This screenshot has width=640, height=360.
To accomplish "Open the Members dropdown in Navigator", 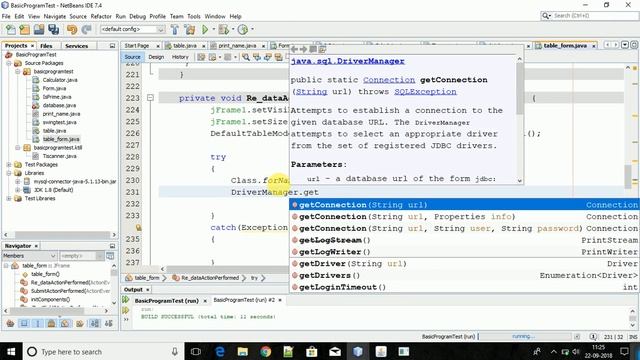I will coord(29,256).
